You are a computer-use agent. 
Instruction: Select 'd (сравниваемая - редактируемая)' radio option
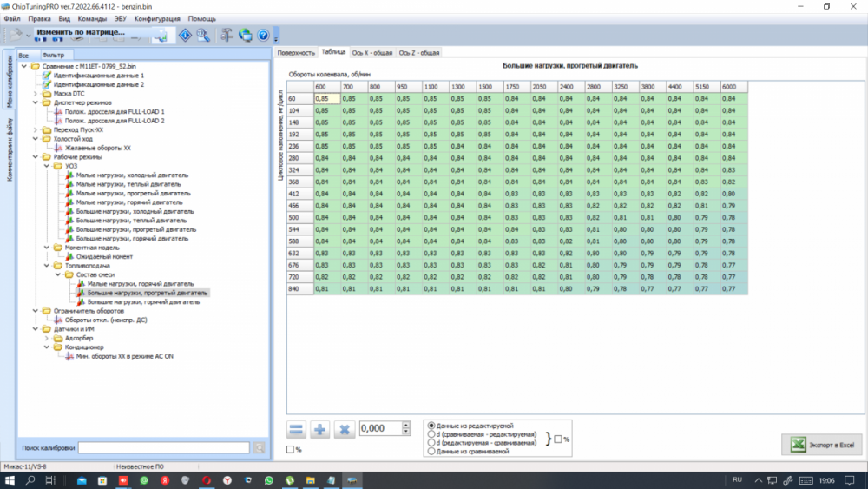[x=432, y=434]
